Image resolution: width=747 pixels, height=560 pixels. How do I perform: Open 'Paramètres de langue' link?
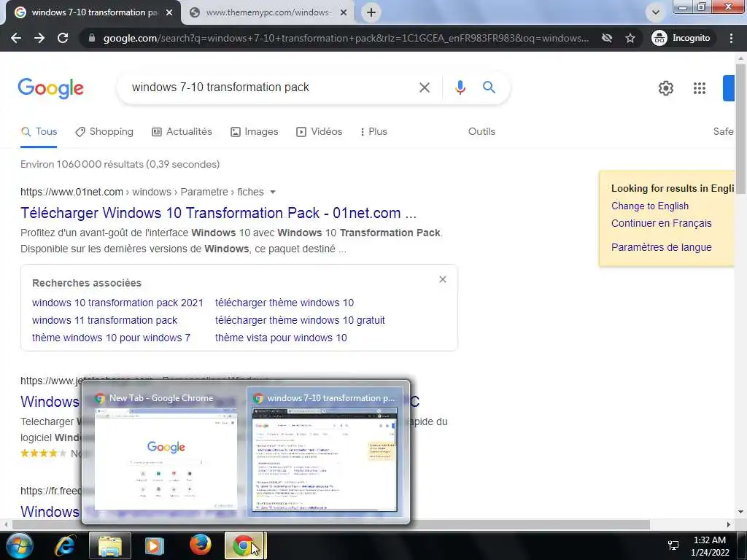pos(661,248)
